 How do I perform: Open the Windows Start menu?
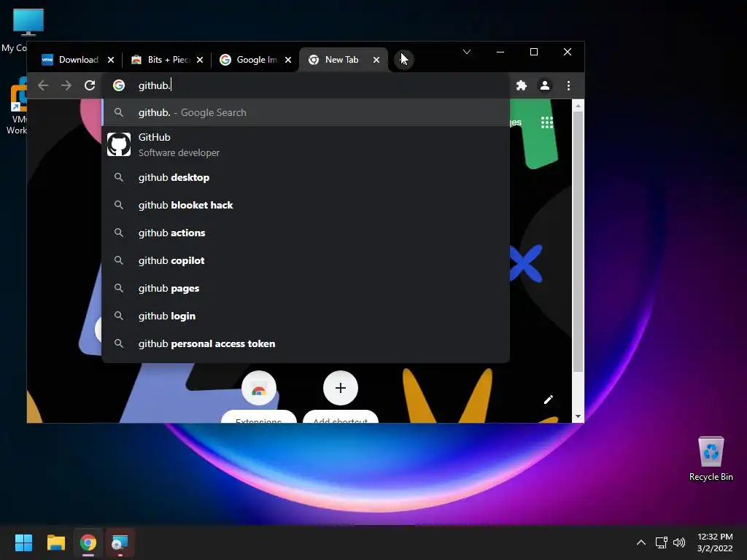(x=23, y=542)
